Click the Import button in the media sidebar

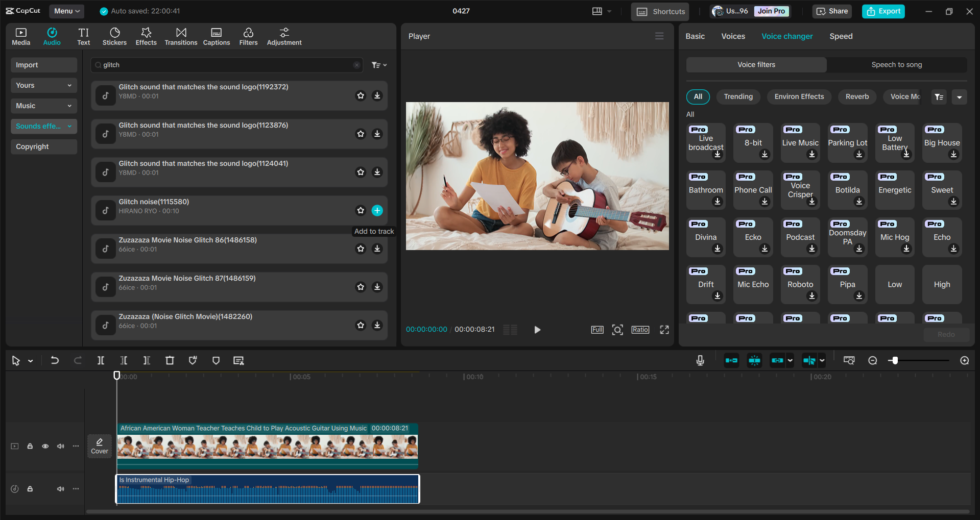(43, 65)
